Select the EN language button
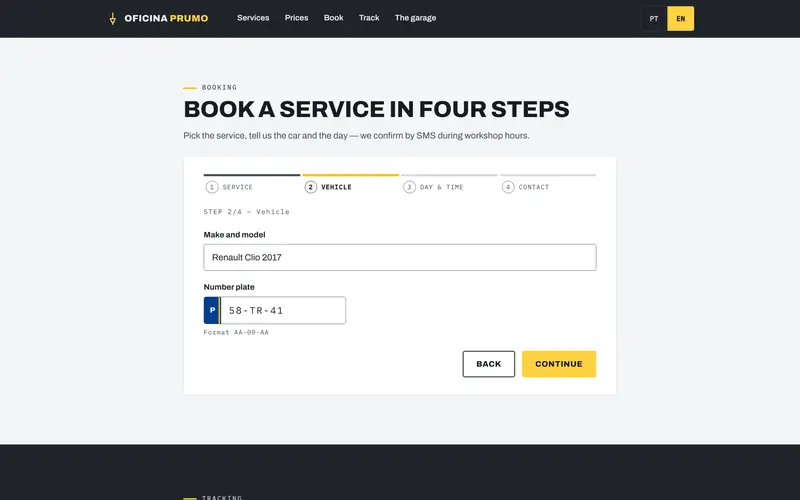Viewport: 800px width, 500px height. pyautogui.click(x=681, y=18)
